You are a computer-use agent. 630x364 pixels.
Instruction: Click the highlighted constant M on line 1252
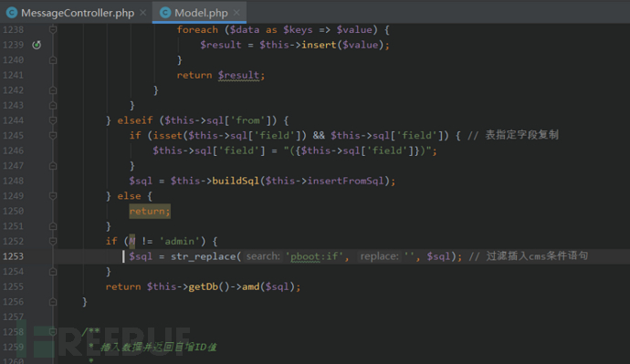(x=132, y=241)
